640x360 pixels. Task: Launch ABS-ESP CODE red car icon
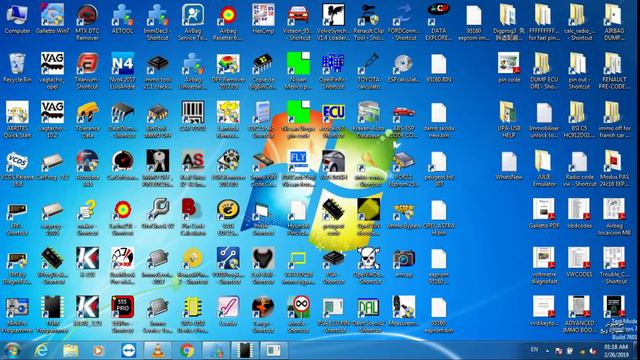click(x=404, y=119)
